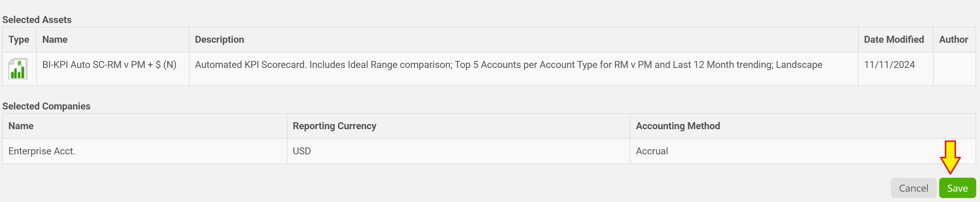The width and height of the screenshot is (980, 202).
Task: Select the BI-KPI Auto SC-RM asset name
Action: [109, 65]
